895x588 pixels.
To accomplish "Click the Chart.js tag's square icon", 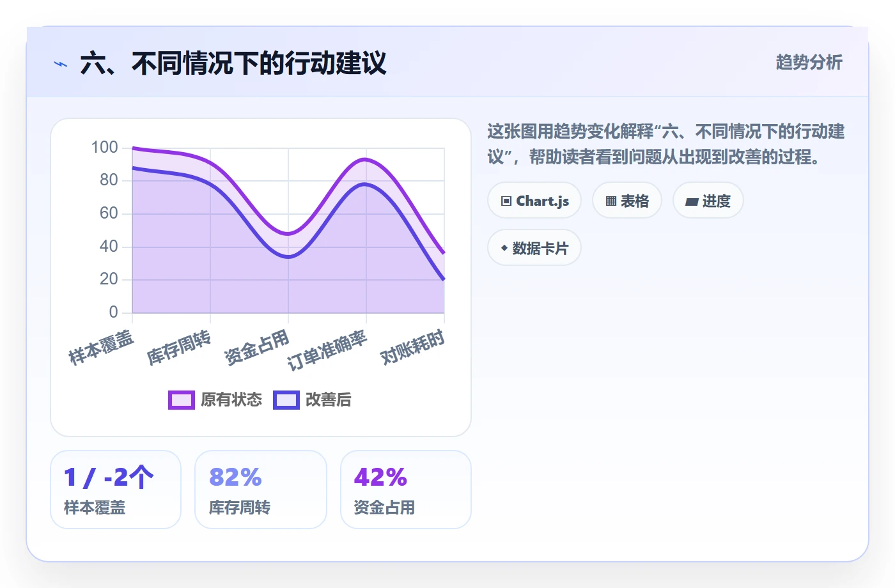I will tap(506, 201).
